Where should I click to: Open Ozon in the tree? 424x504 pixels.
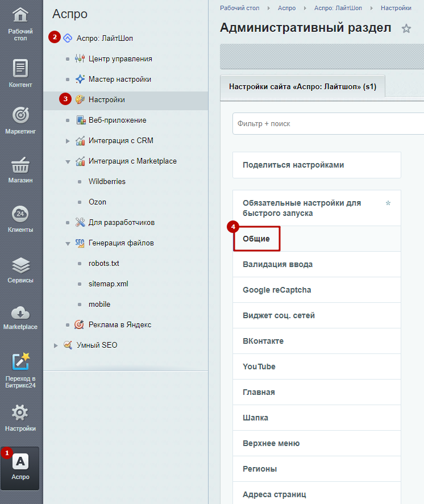(97, 202)
